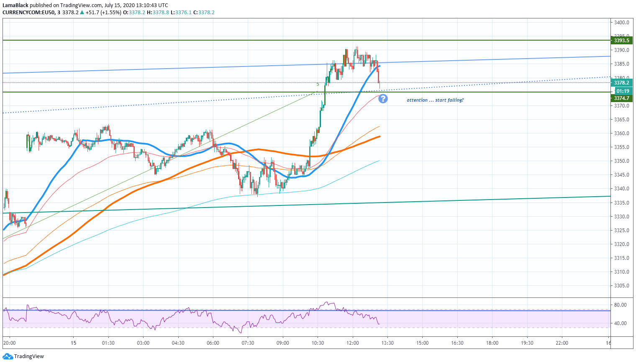Open the TradingView wordmark link at the bottom
636x364 pixels.
coord(29,356)
